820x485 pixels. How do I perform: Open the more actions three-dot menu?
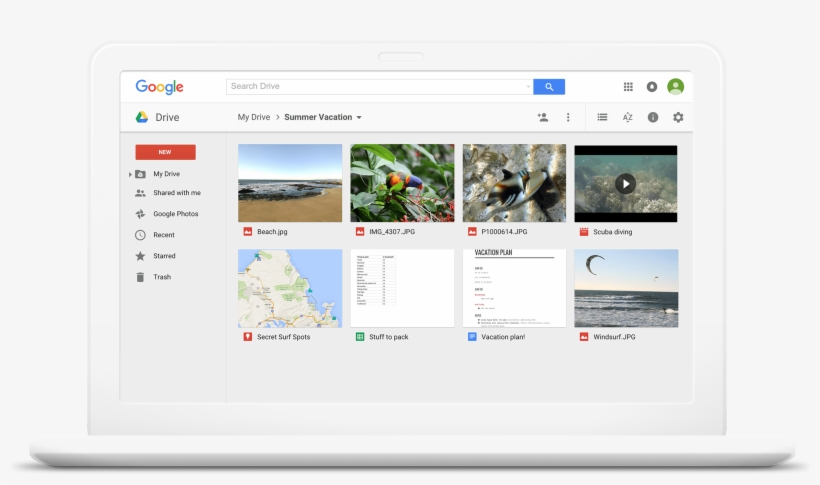[568, 117]
